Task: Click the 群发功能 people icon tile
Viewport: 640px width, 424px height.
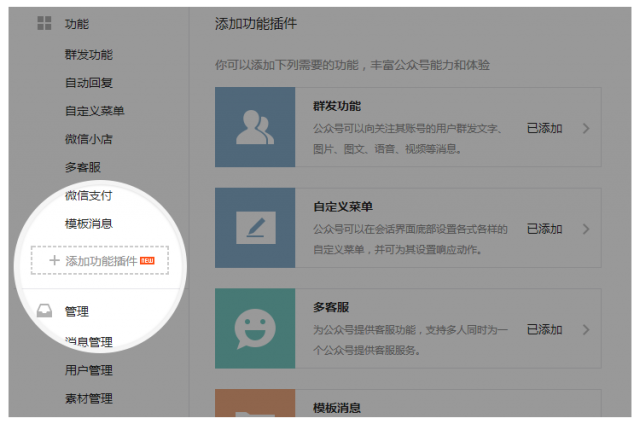Action: tap(255, 127)
